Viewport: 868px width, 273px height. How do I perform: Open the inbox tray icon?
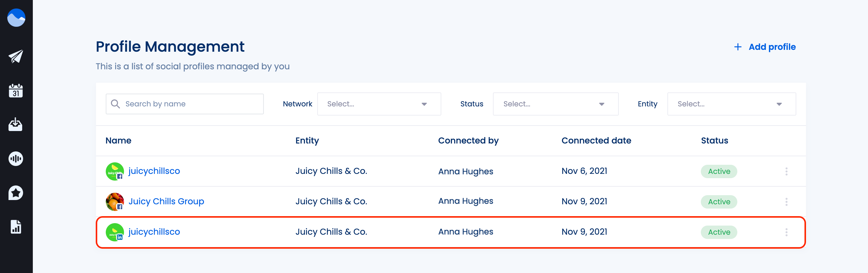point(15,124)
